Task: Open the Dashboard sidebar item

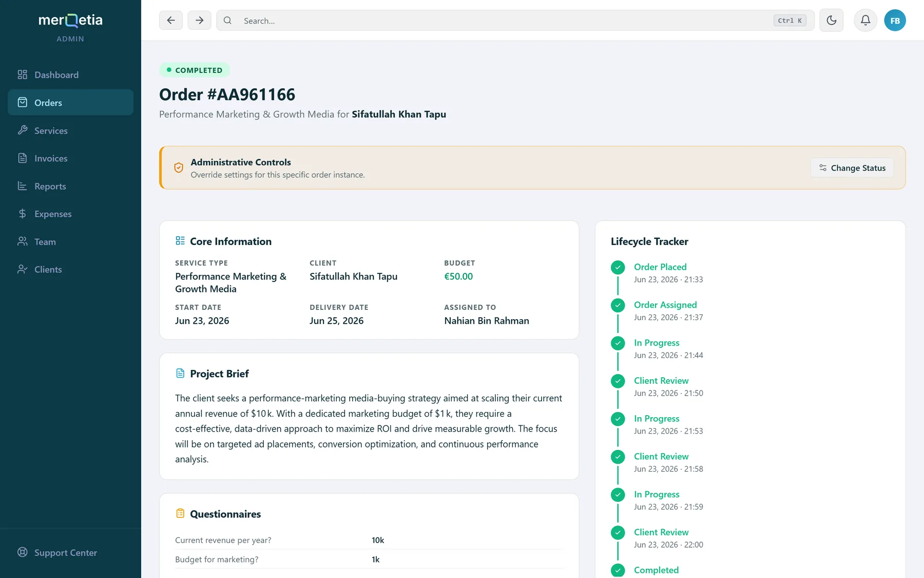Action: [x=70, y=74]
